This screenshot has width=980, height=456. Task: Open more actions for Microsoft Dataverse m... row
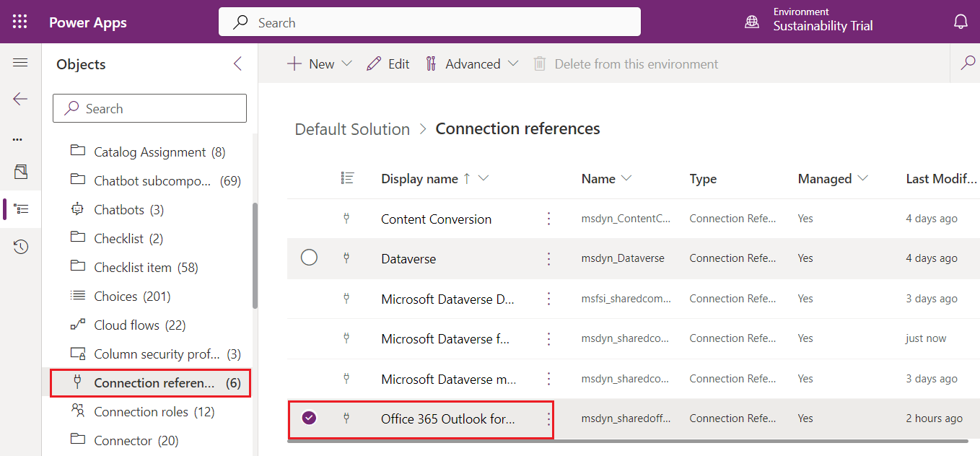[x=548, y=379]
